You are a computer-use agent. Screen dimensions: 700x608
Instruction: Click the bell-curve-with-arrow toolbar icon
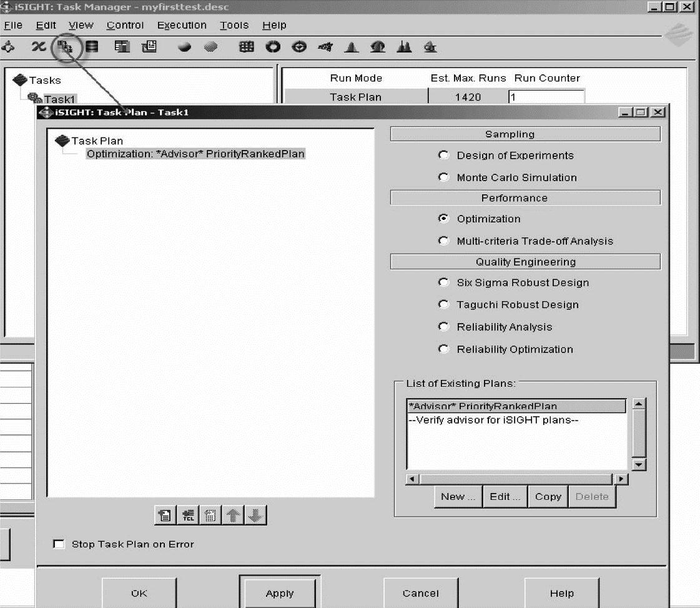pyautogui.click(x=378, y=46)
